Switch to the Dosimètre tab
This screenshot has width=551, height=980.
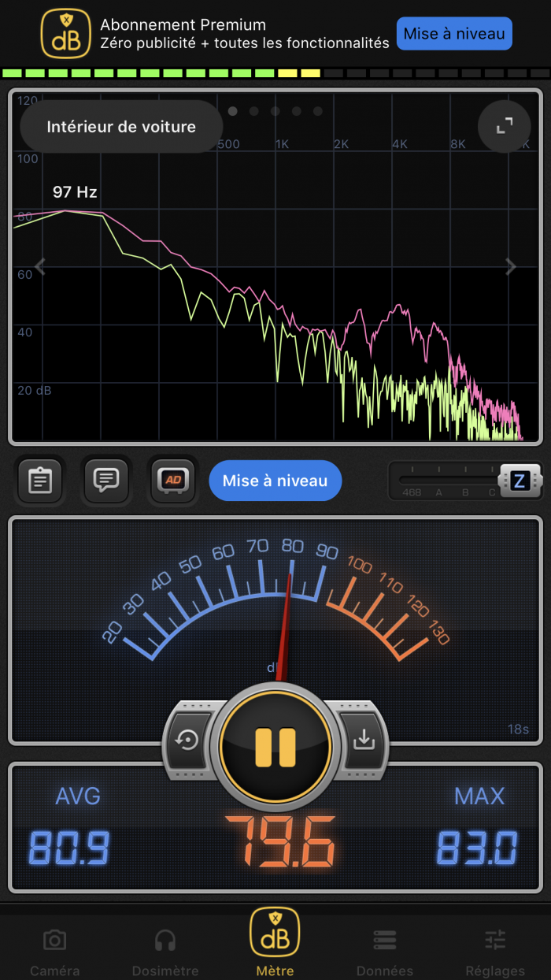tap(165, 951)
